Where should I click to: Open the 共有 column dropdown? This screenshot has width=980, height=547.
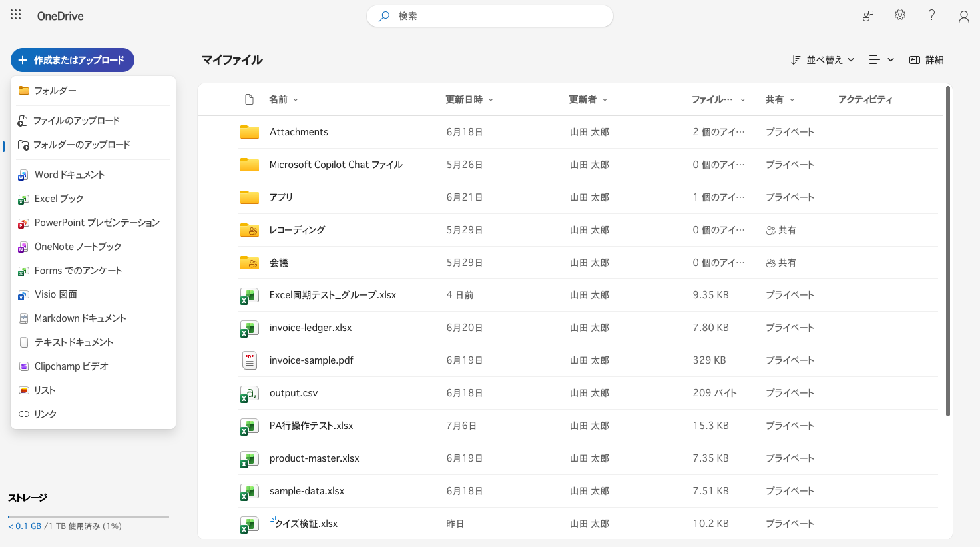pyautogui.click(x=780, y=99)
